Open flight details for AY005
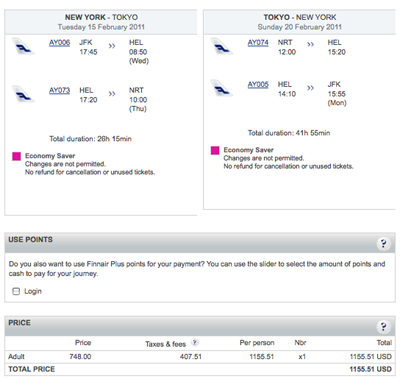 (x=258, y=85)
